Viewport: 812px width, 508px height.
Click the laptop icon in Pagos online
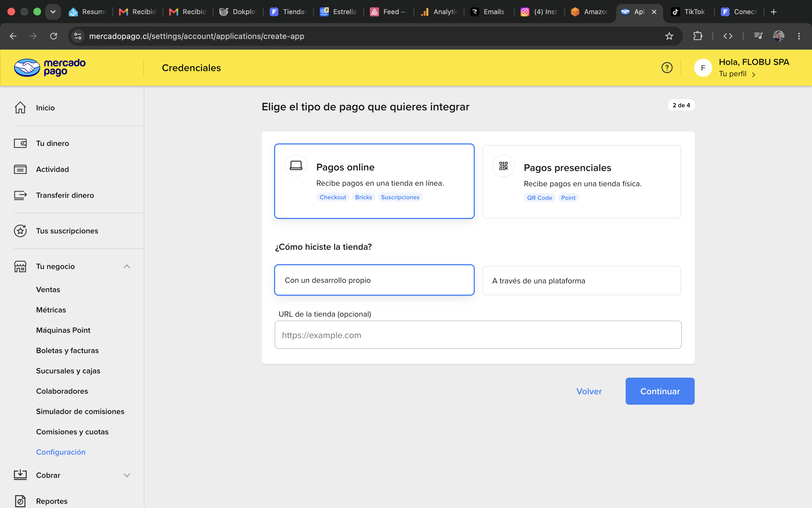pyautogui.click(x=296, y=166)
